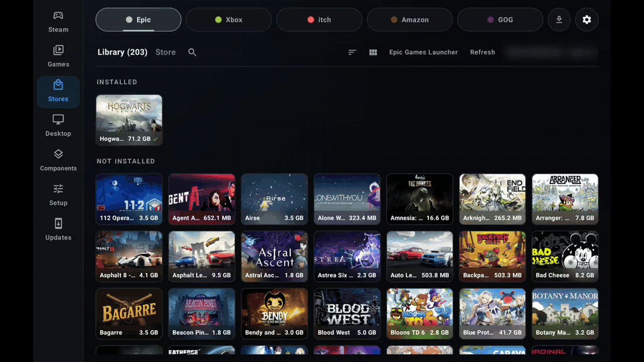Select the 112 Operator game card
The image size is (644, 362).
tap(129, 199)
